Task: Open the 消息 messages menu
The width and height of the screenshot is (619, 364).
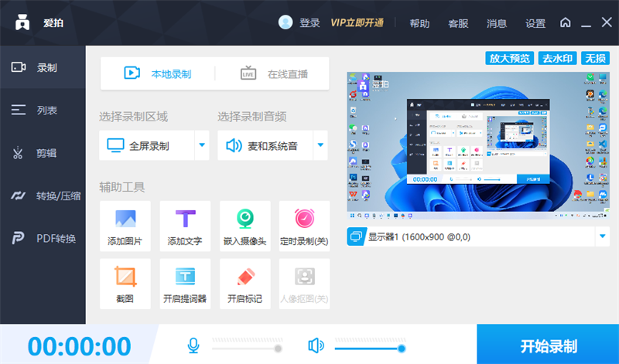Action: (497, 23)
